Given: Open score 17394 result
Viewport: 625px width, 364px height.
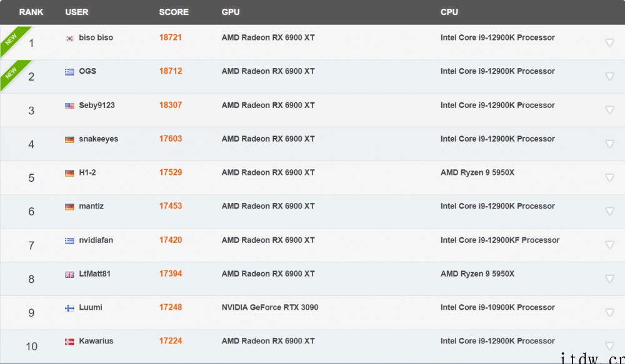Looking at the screenshot, I should click(x=171, y=273).
